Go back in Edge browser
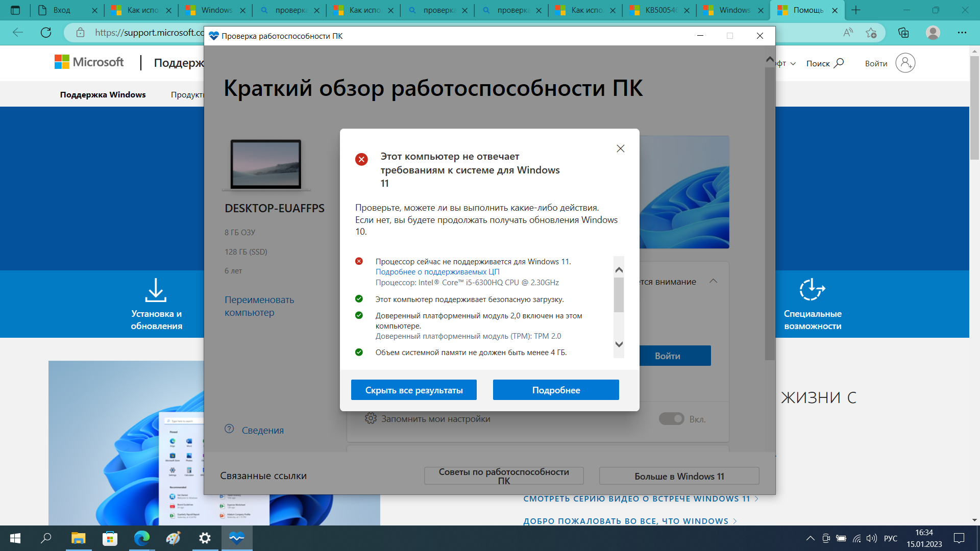 point(18,33)
